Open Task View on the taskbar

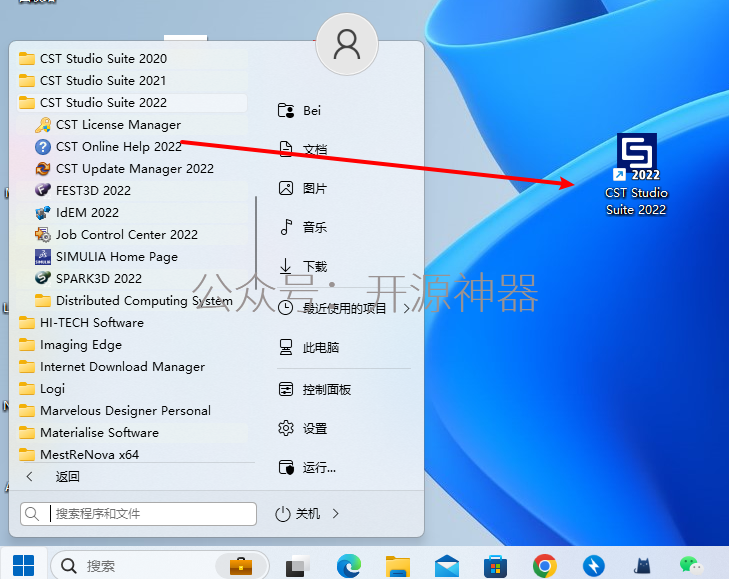[x=297, y=566]
